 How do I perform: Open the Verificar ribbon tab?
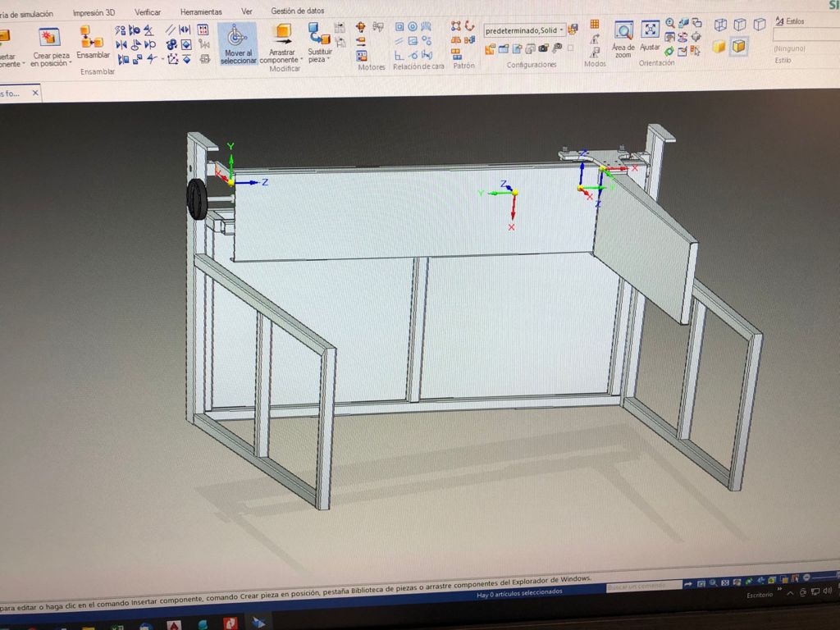click(148, 11)
